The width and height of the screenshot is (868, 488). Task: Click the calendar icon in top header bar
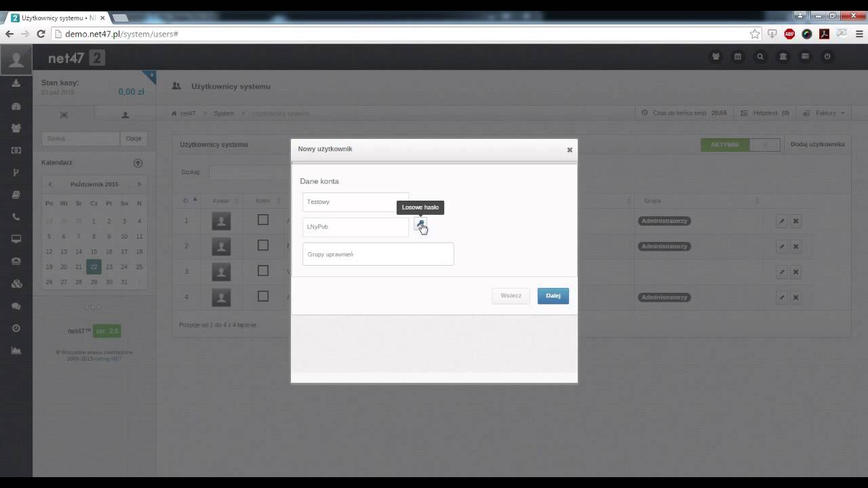tap(738, 57)
